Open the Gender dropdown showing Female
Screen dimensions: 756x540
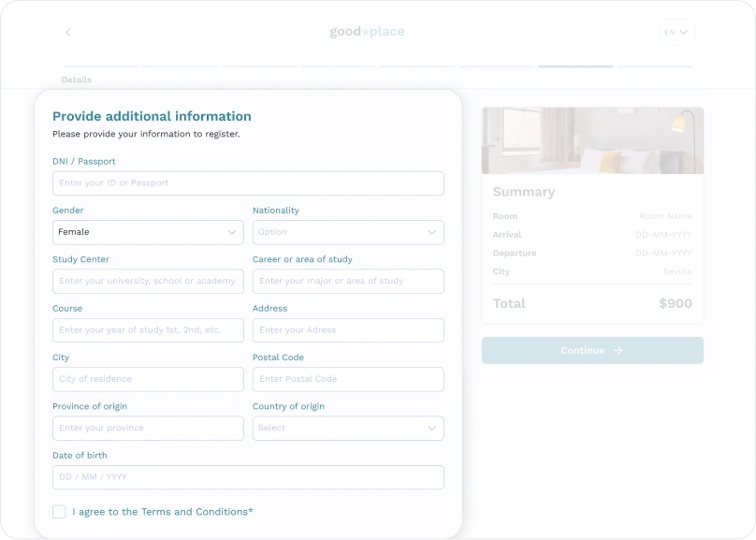coord(148,232)
